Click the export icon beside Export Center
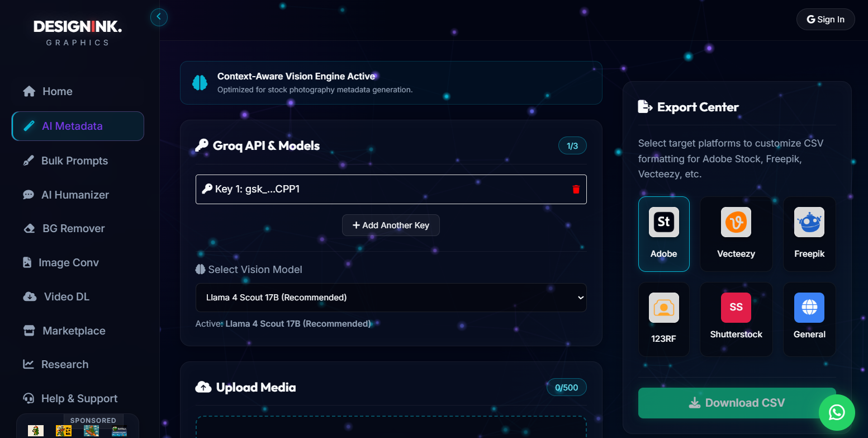 645,107
